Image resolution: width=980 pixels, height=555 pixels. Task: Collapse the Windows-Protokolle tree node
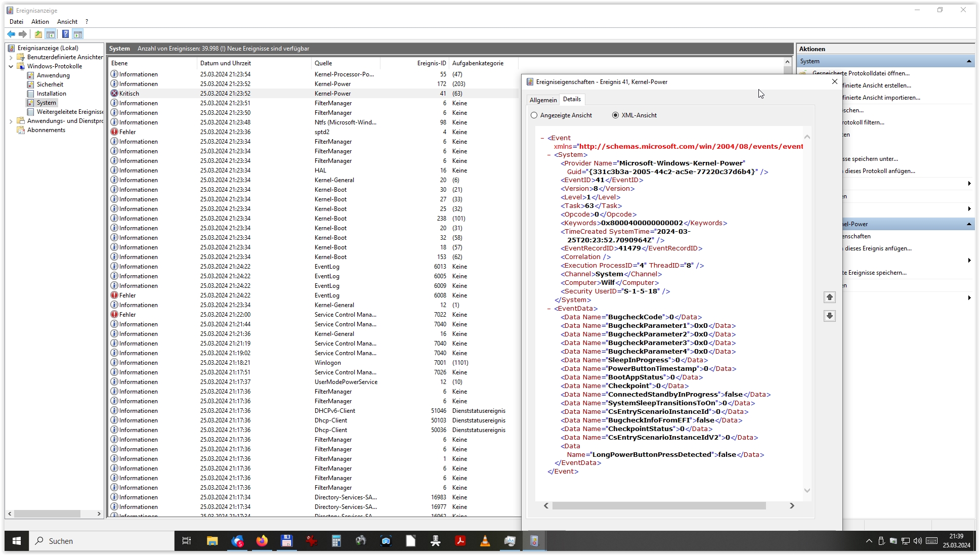[x=11, y=66]
